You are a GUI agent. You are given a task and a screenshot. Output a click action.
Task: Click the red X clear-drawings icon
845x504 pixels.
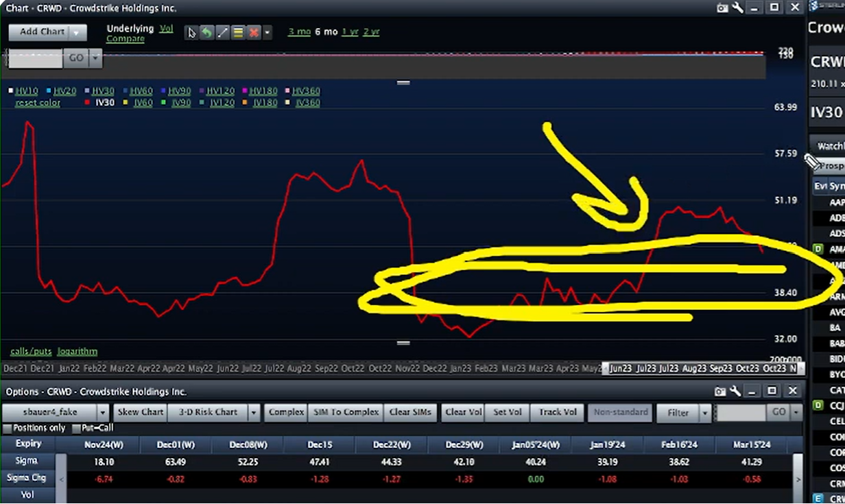(x=253, y=32)
